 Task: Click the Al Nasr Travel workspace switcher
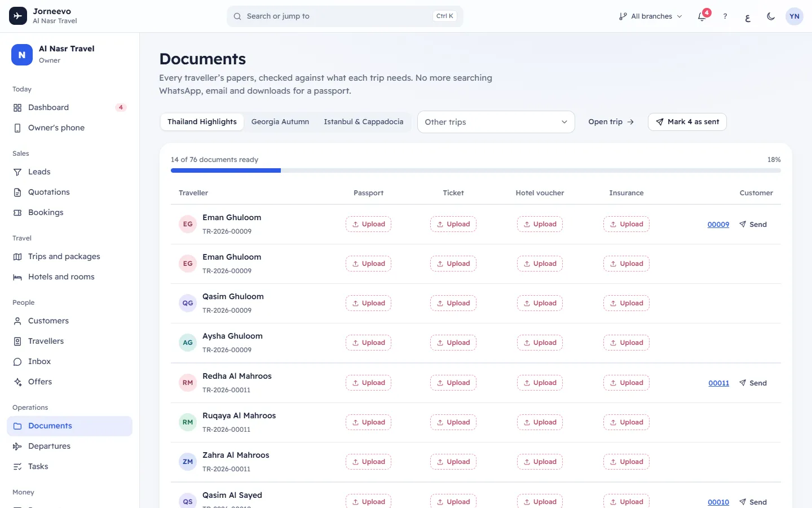click(x=69, y=54)
